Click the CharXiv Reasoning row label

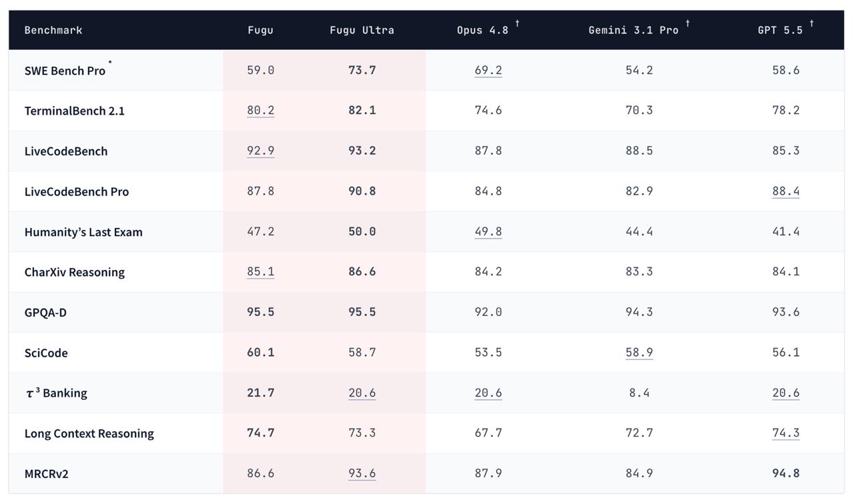74,272
